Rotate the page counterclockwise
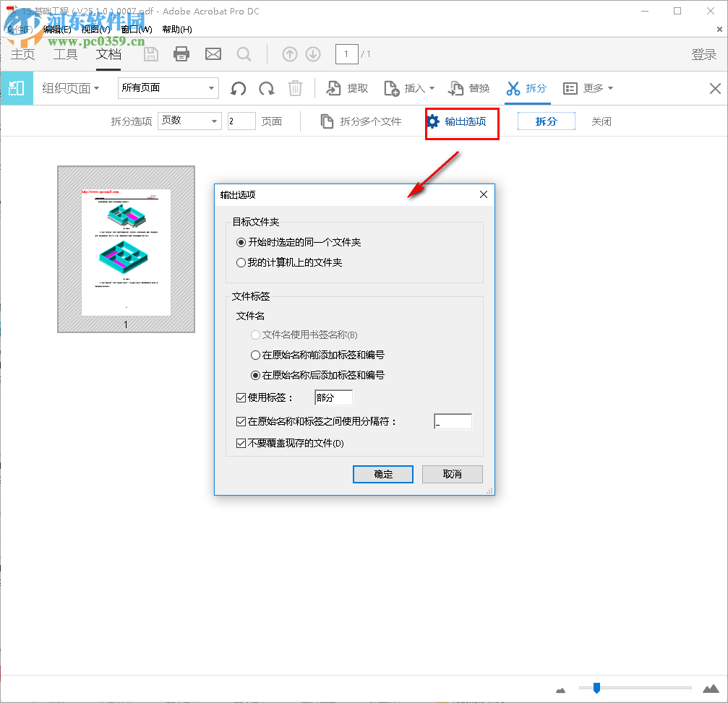The height and width of the screenshot is (703, 728). tap(238, 88)
